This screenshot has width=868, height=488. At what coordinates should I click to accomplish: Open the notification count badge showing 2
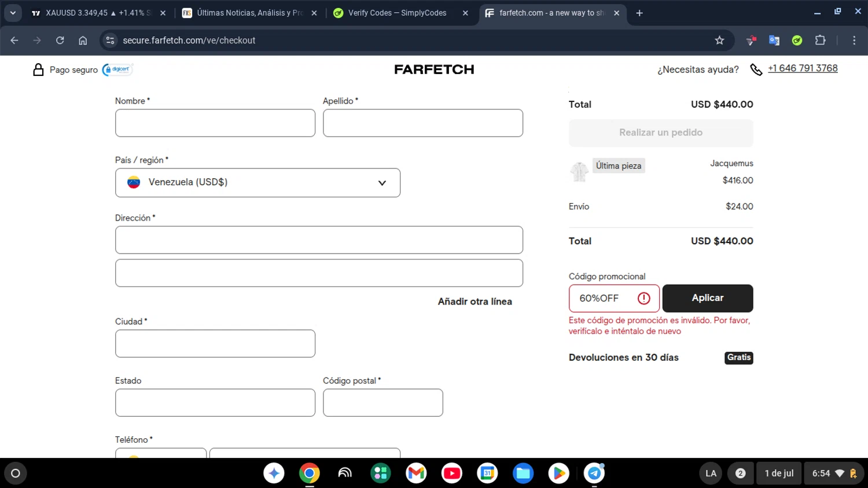[740, 474]
